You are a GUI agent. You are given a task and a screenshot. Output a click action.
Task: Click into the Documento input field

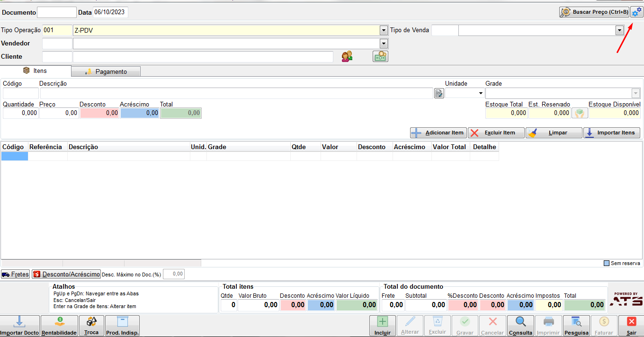coord(57,12)
